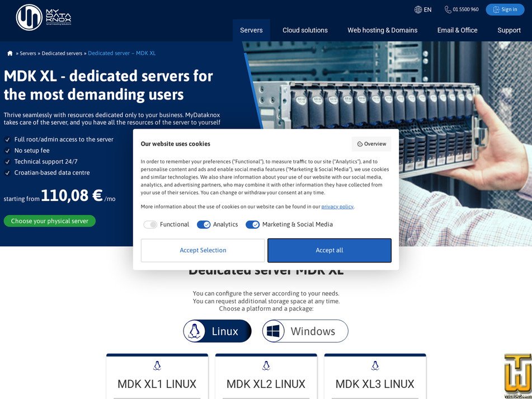This screenshot has height=399, width=532.
Task: Select the Linux platform tab
Action: (217, 331)
